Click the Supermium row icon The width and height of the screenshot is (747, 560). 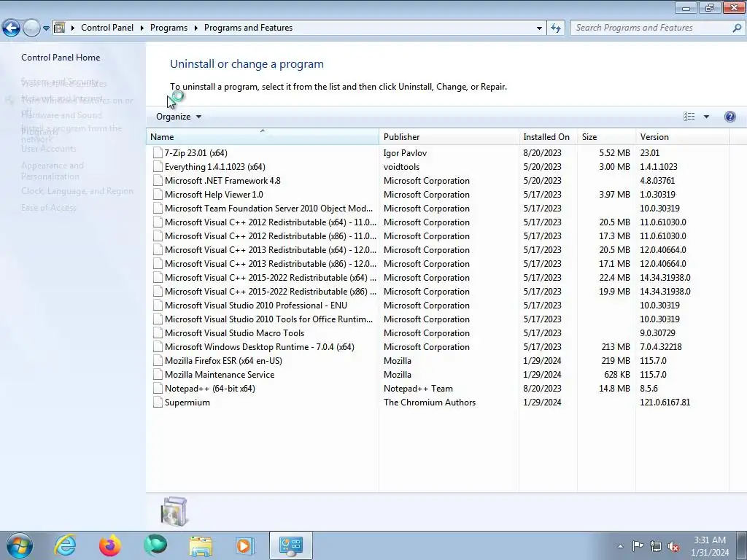158,402
